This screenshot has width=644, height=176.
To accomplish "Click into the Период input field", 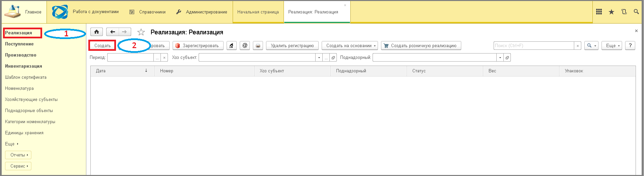I will coord(130,58).
